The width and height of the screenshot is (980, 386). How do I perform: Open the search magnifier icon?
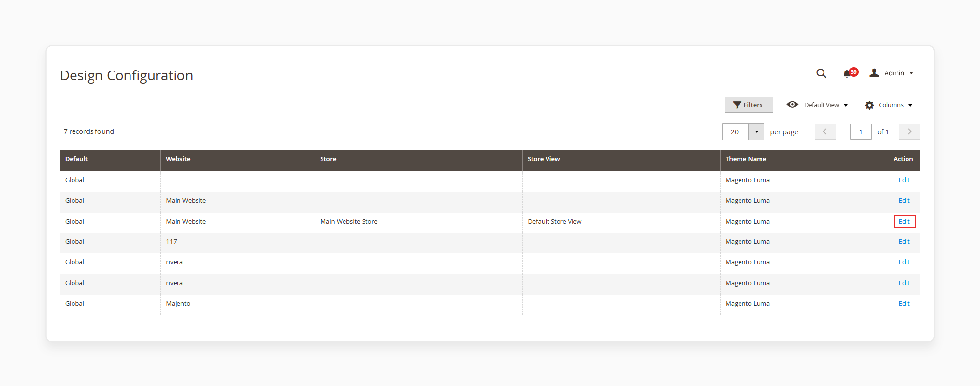[821, 73]
